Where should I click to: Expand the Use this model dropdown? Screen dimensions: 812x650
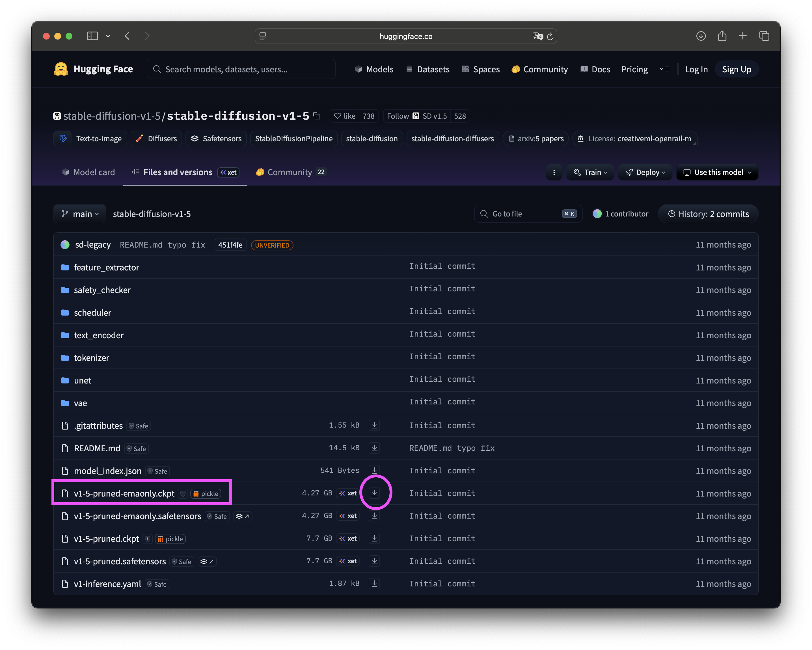pos(717,172)
